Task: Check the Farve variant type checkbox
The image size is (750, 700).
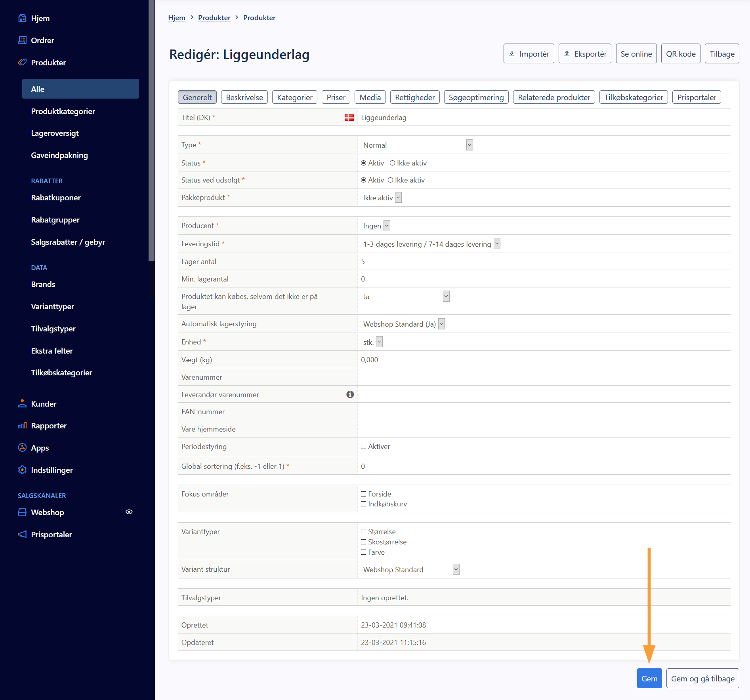Action: coord(363,552)
